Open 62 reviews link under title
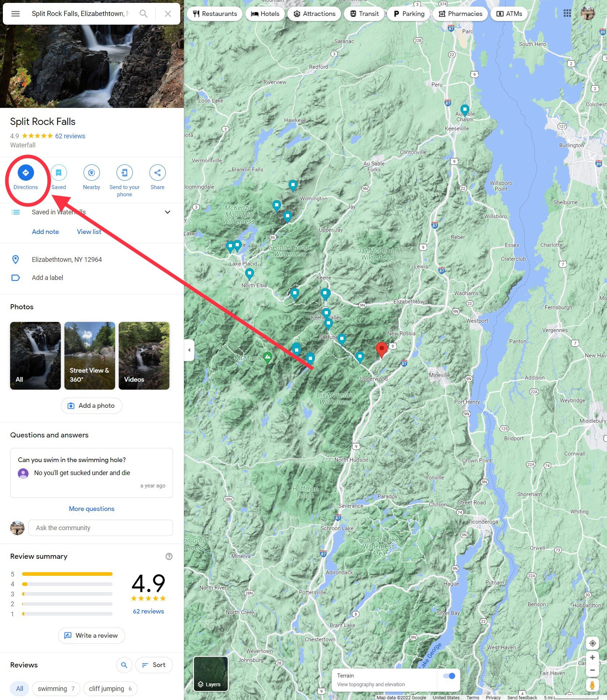Screen dimensions: 607x700 tap(70, 136)
